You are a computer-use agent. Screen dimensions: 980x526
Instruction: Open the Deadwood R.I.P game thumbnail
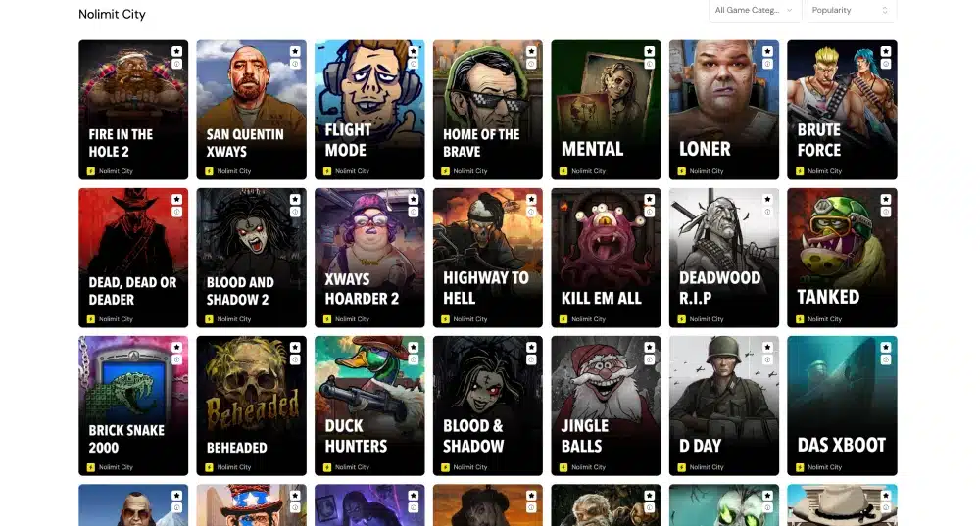(724, 258)
